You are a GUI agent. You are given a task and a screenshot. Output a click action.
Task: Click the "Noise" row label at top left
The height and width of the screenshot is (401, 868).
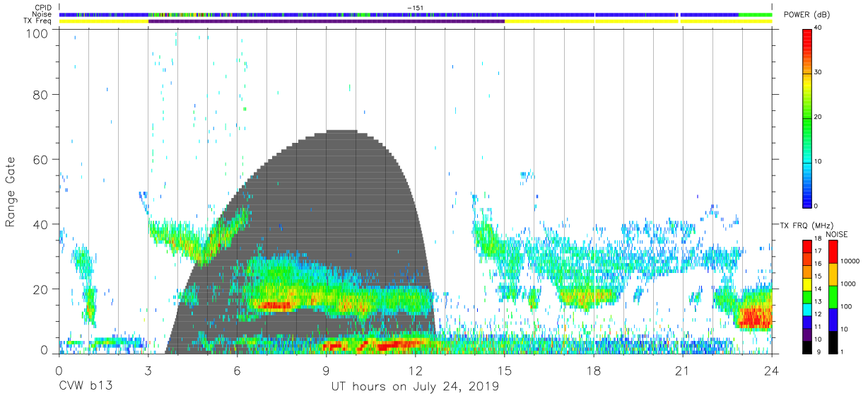[x=42, y=14]
